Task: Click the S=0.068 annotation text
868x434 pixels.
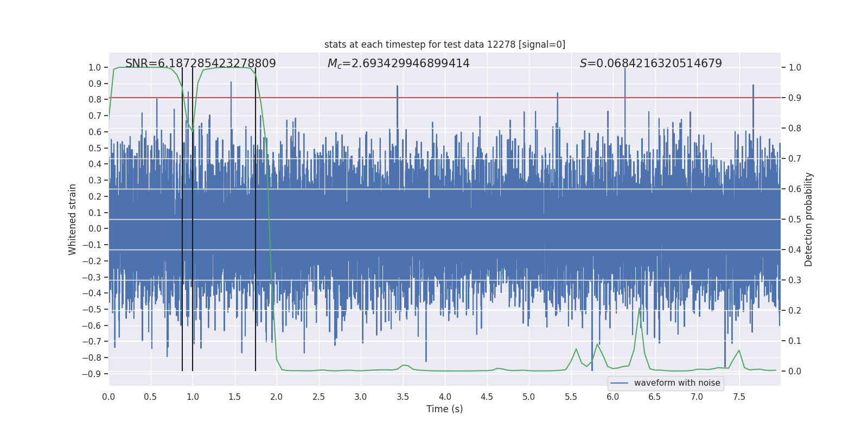Action: [x=650, y=63]
